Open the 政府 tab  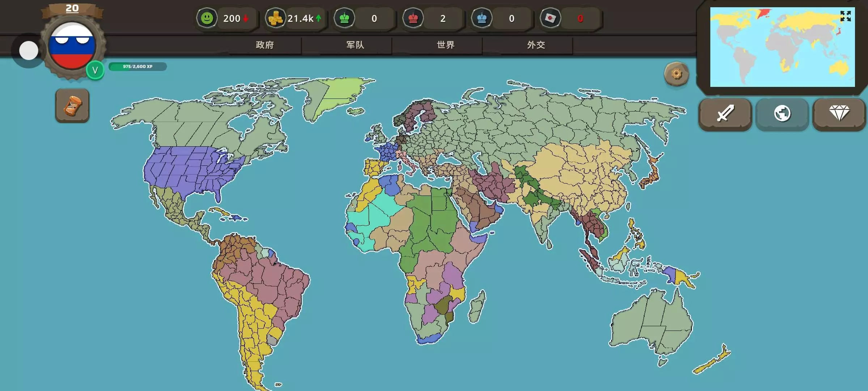pos(265,45)
